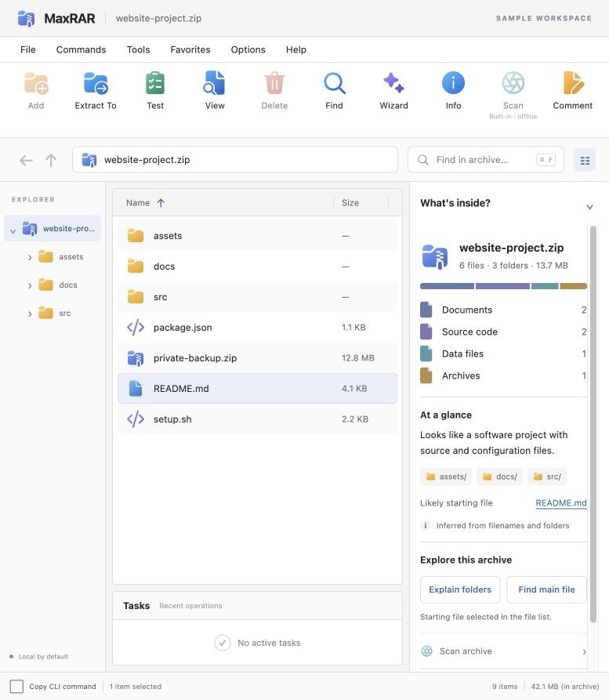The width and height of the screenshot is (609, 700).
Task: Click the No active tasks text
Action: click(269, 643)
